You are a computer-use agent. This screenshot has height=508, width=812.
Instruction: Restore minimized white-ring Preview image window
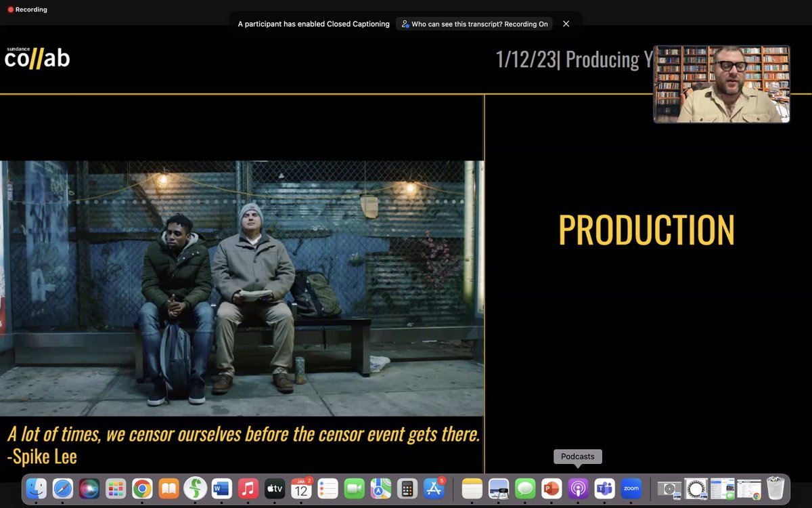[x=696, y=488]
